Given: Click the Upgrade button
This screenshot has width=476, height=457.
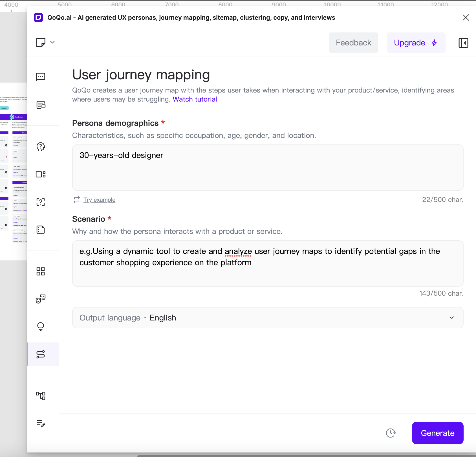Looking at the screenshot, I should click(x=416, y=43).
